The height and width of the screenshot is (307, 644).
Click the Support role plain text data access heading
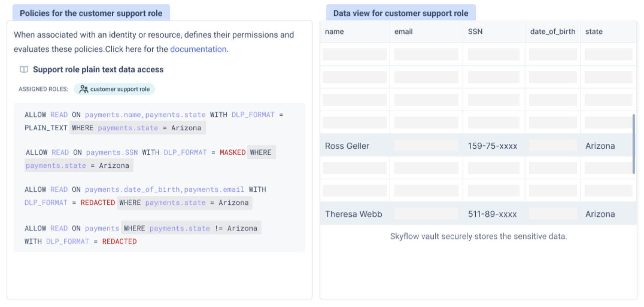click(x=98, y=69)
